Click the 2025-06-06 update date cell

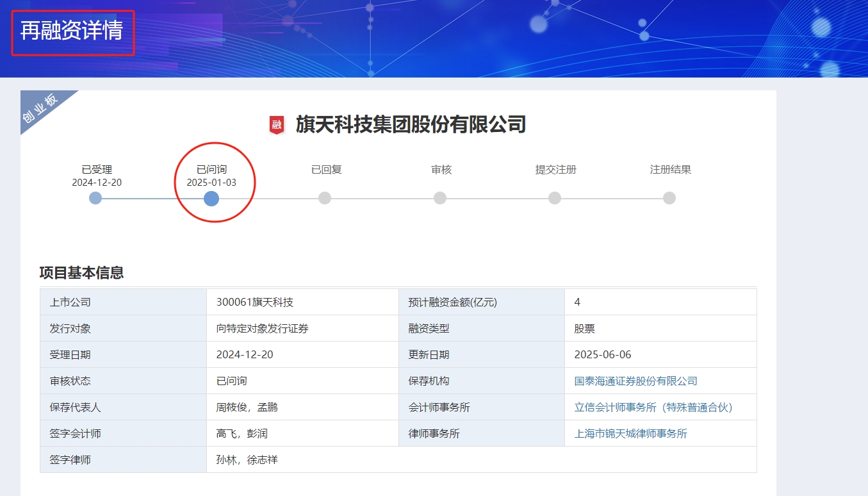[x=660, y=355]
